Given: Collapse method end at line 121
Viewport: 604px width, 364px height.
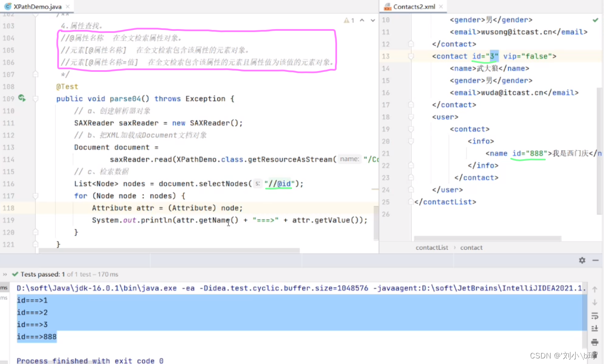Looking at the screenshot, I should point(36,244).
